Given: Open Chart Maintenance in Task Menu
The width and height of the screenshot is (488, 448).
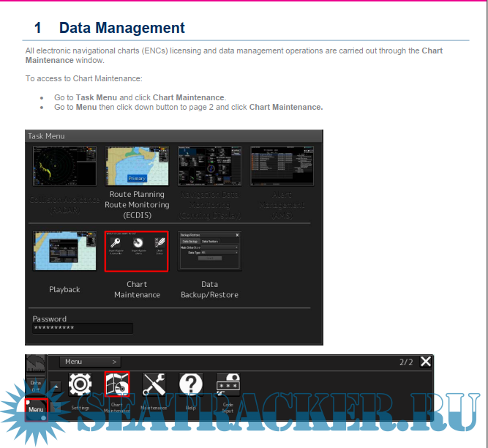Looking at the screenshot, I should click(x=137, y=251).
